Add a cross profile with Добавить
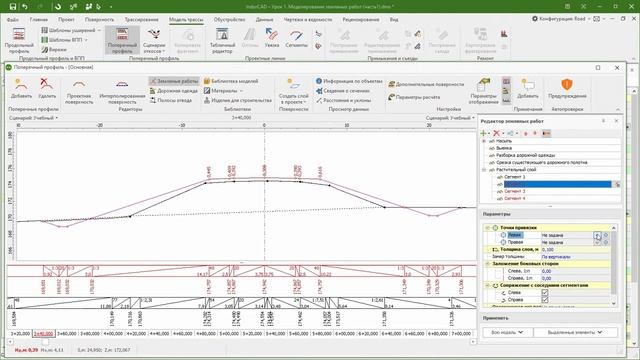This screenshot has height=360, width=640. 21,89
